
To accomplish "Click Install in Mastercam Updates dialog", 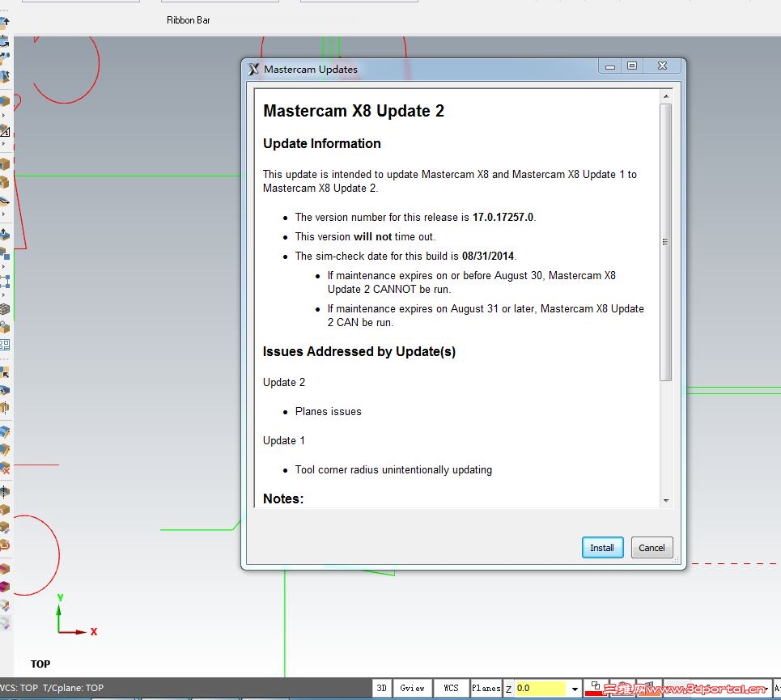I will (x=602, y=548).
